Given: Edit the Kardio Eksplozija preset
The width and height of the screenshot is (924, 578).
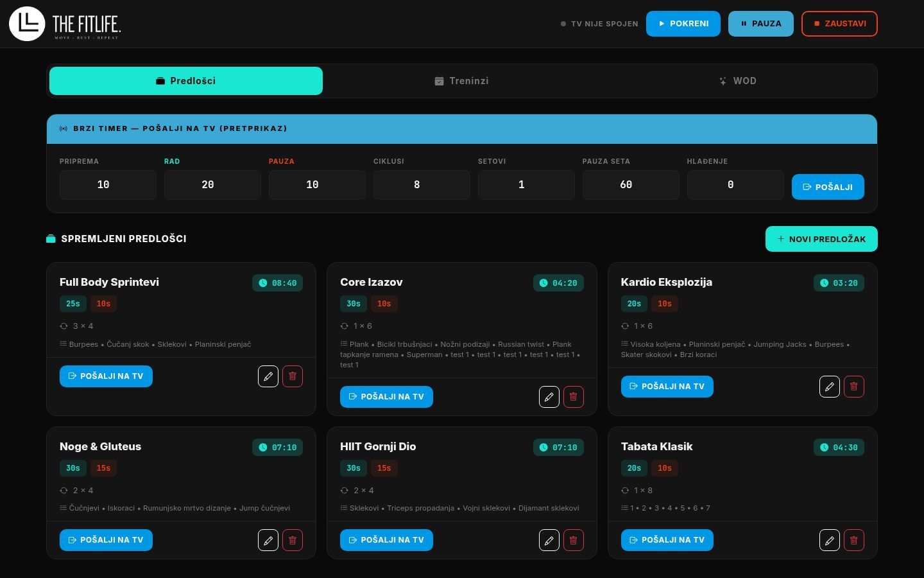Looking at the screenshot, I should click(830, 387).
